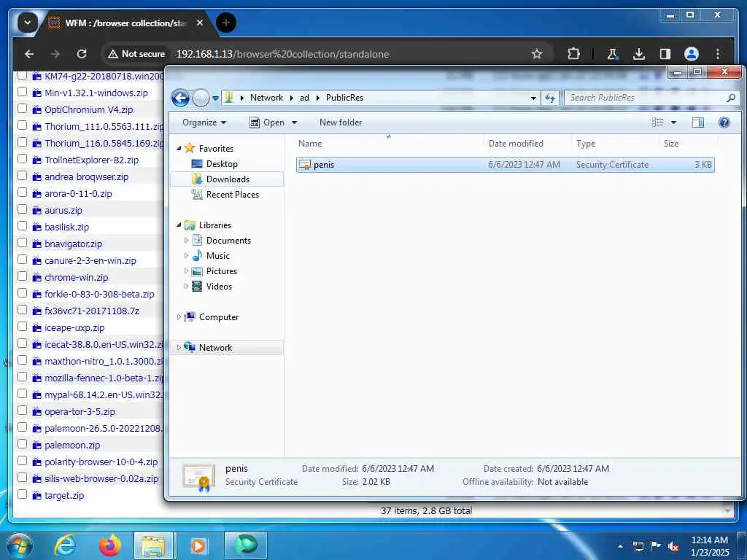Viewport: 747px width, 560px height.
Task: Open the address bar previous locations dropdown
Action: (533, 98)
